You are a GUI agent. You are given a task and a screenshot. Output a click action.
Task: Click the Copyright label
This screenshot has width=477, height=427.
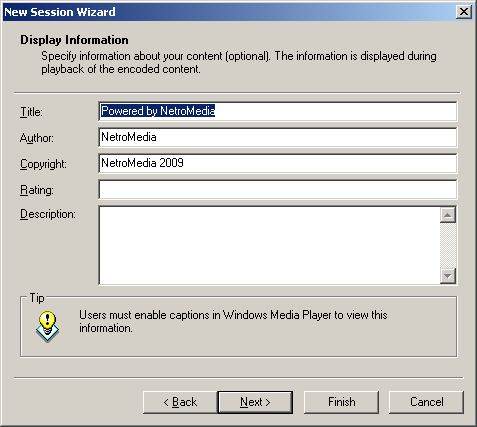point(43,164)
